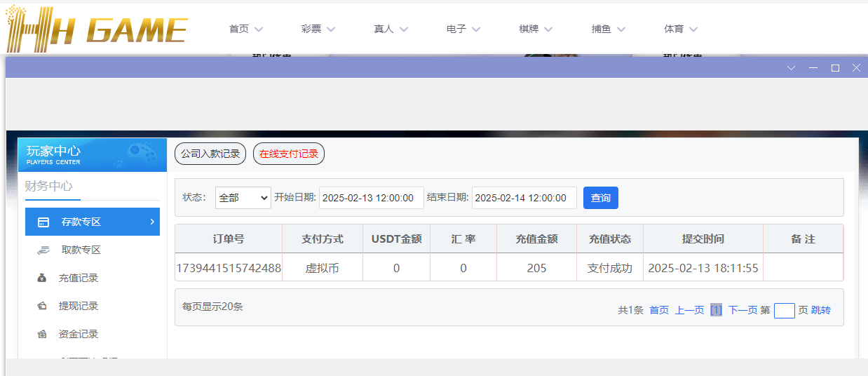868x376 pixels.
Task: Open 存款专区 in the sidebar
Action: coord(93,222)
